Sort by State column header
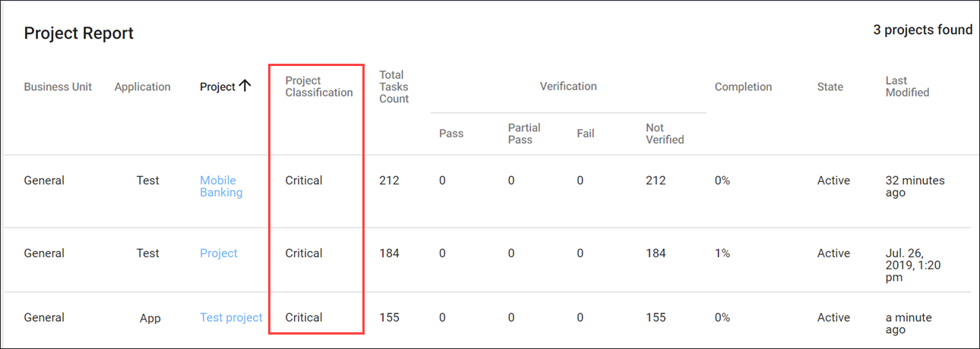 pos(830,87)
